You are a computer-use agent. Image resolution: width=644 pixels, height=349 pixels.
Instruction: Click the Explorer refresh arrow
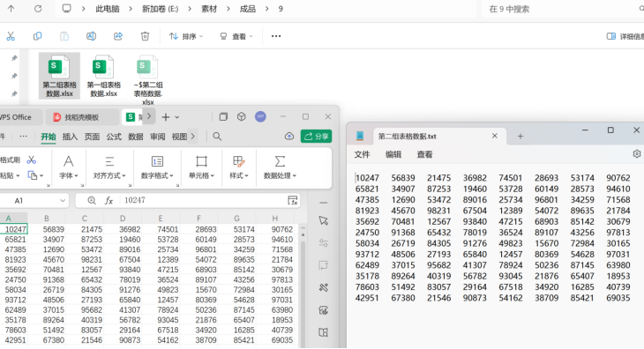pyautogui.click(x=38, y=9)
